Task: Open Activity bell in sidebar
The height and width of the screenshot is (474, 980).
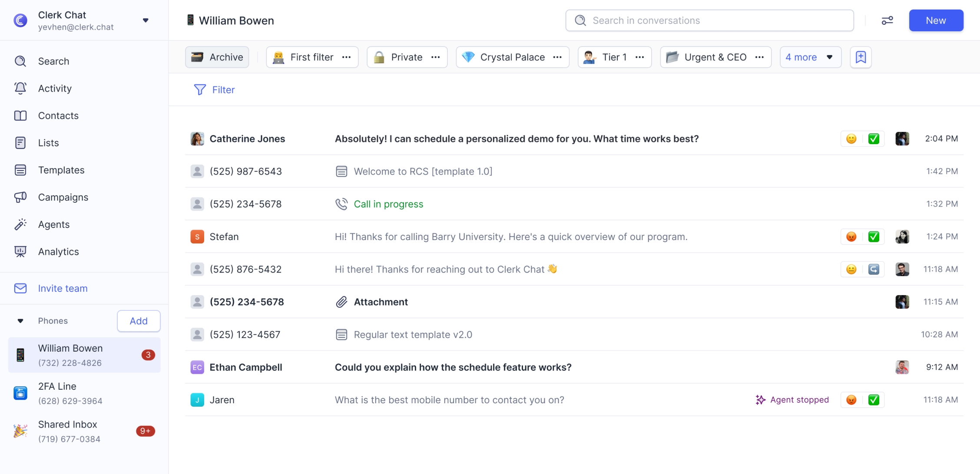Action: [x=20, y=88]
